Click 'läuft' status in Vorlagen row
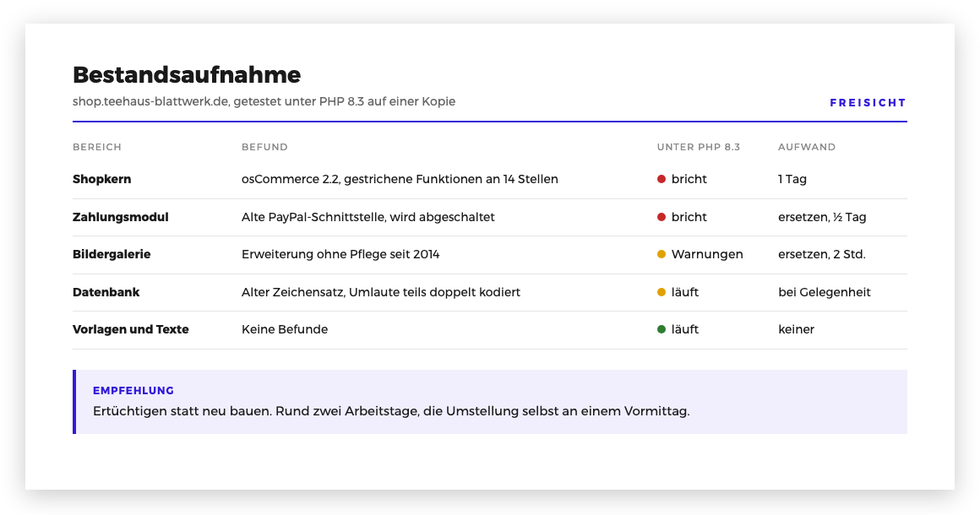 [x=684, y=329]
